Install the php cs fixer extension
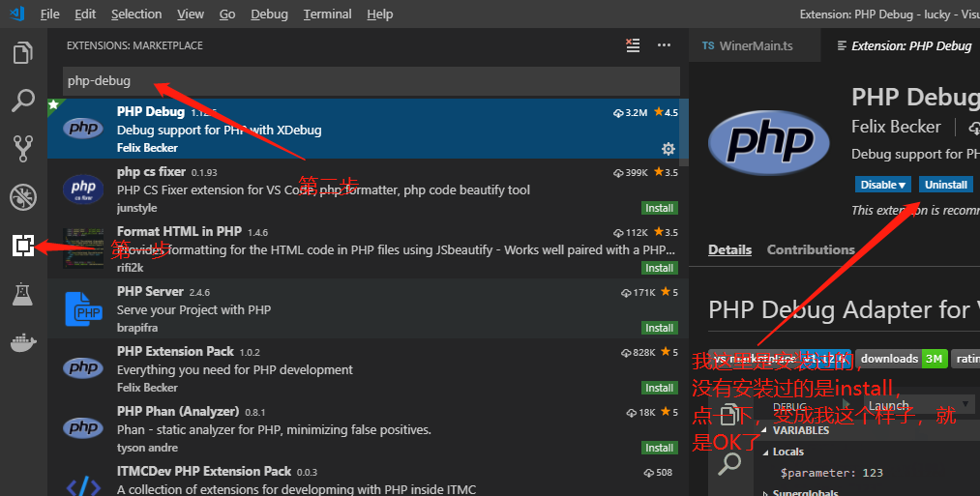Image resolution: width=980 pixels, height=496 pixels. point(659,208)
